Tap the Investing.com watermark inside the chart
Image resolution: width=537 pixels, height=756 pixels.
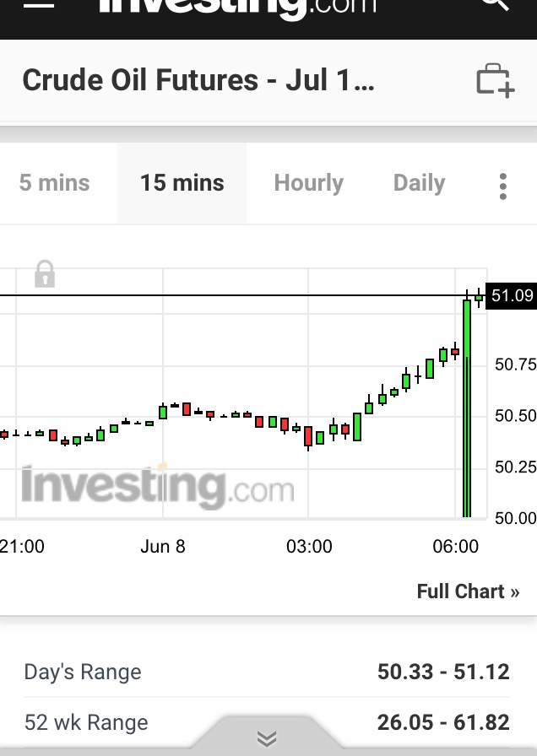[x=158, y=487]
